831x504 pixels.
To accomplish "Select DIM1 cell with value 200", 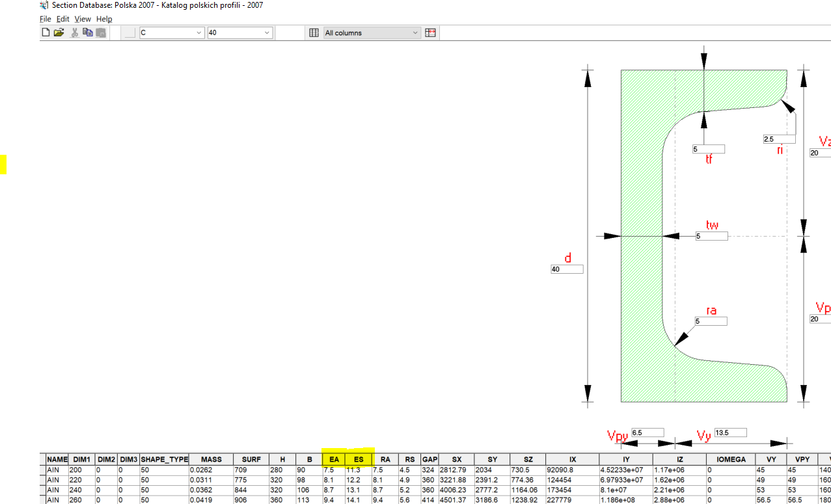I will [x=82, y=470].
